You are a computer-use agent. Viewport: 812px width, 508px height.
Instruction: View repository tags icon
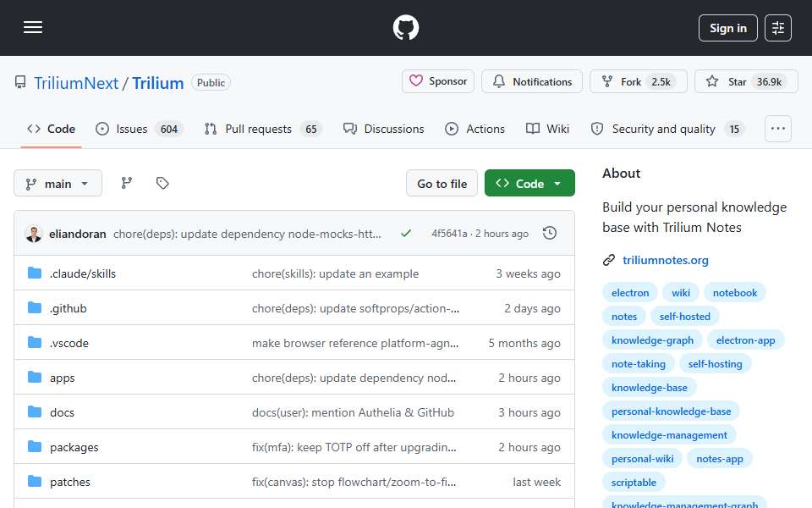point(162,183)
